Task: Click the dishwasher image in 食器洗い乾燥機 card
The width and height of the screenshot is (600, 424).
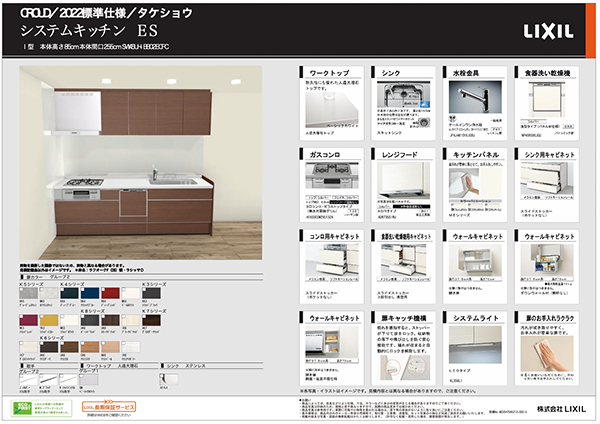Action: (547, 99)
